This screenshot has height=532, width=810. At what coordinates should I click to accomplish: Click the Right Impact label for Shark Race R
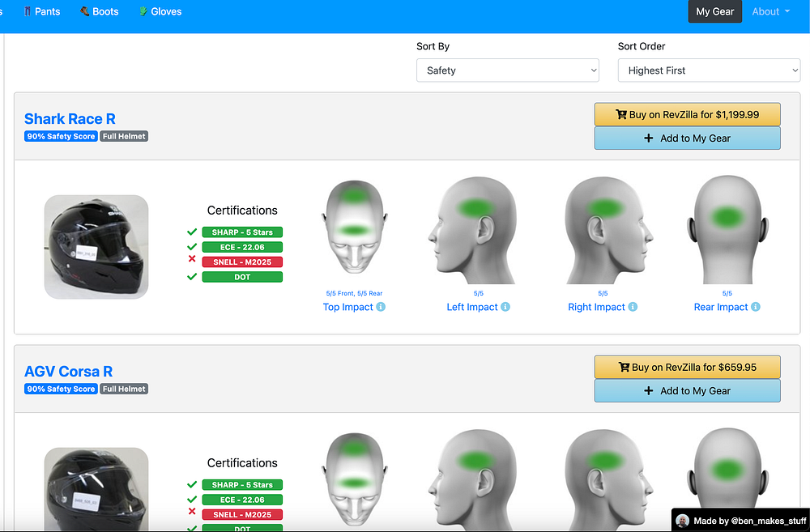pos(596,307)
